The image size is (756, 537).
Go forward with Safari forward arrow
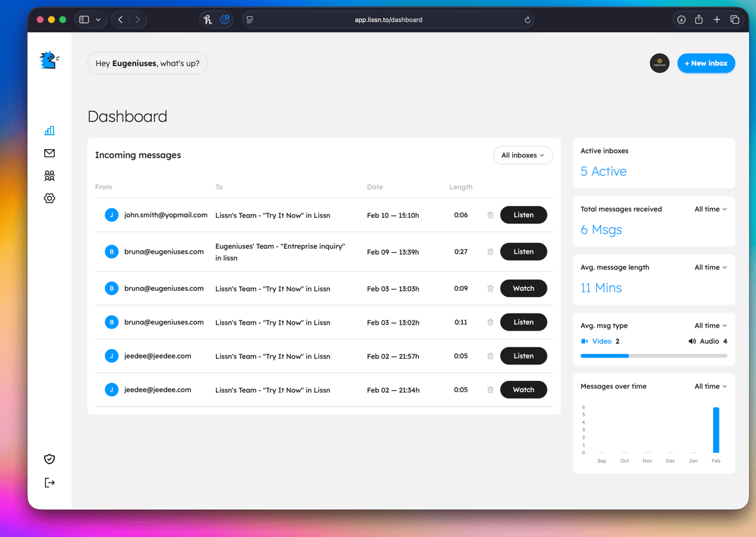[138, 20]
